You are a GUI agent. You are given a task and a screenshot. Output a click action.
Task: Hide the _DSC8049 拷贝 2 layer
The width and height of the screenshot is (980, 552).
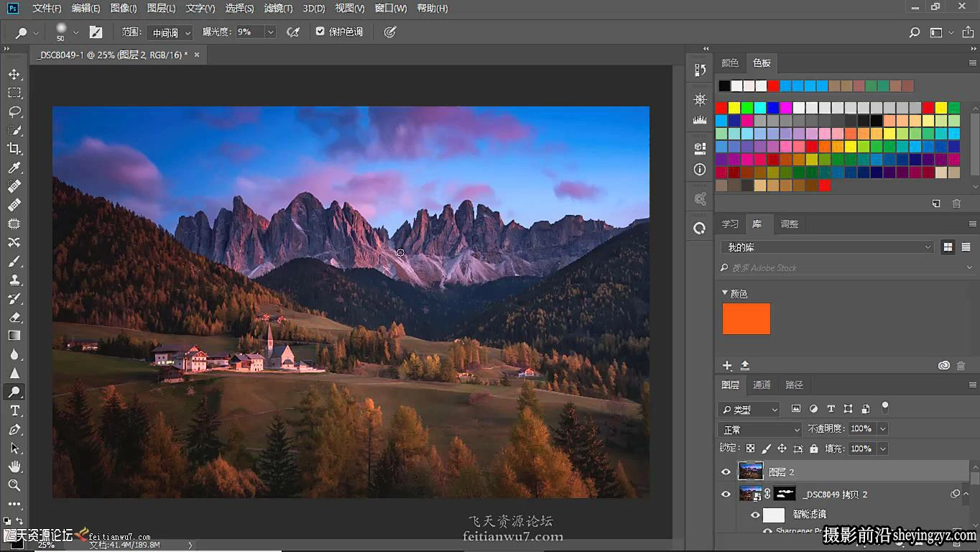point(726,494)
